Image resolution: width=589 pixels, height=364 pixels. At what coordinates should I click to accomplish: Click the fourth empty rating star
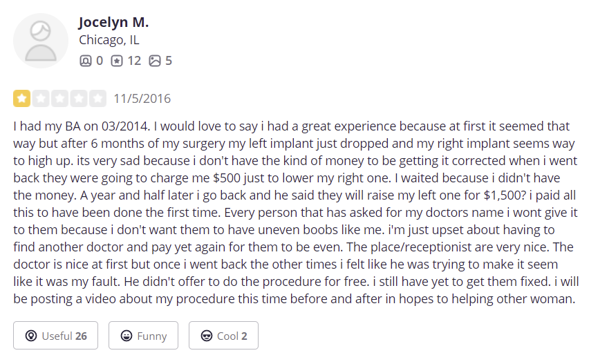79,98
